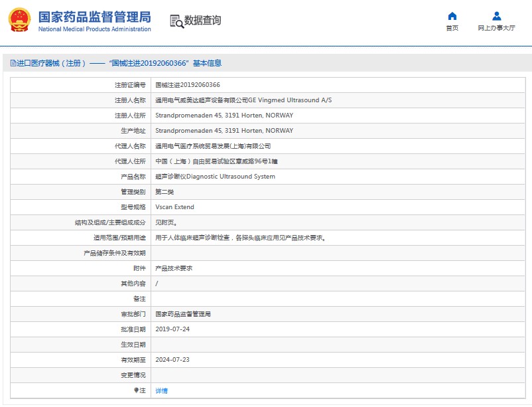Image resolution: width=532 pixels, height=407 pixels.
Task: Click the National Medical Products Administration subtitle
Action: (94, 29)
